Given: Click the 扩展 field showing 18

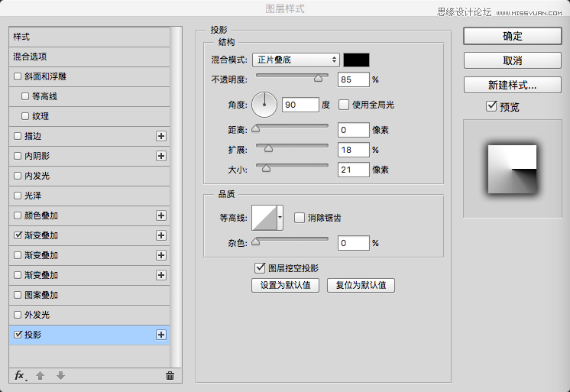Looking at the screenshot, I should (354, 150).
